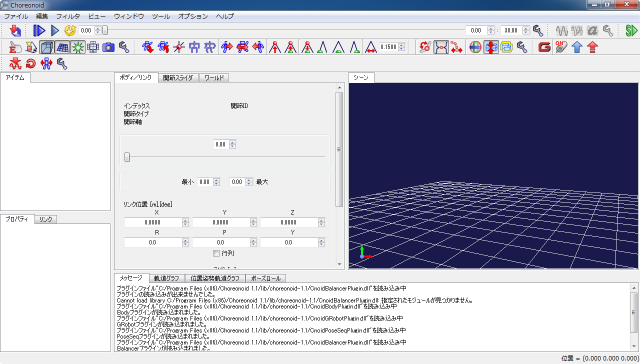Screen dimensions: 640x364
Task: Switch to the ポーズロール tab
Action: [x=266, y=278]
